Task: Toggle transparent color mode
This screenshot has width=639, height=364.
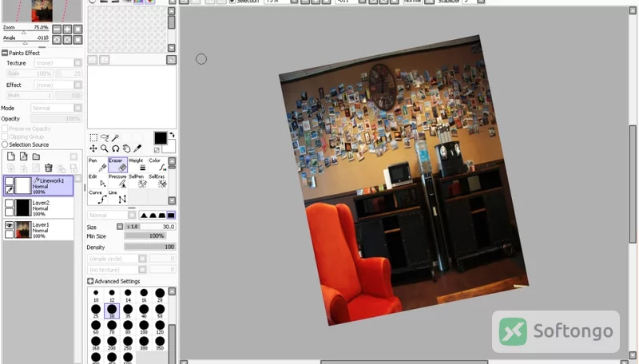Action: point(157,150)
